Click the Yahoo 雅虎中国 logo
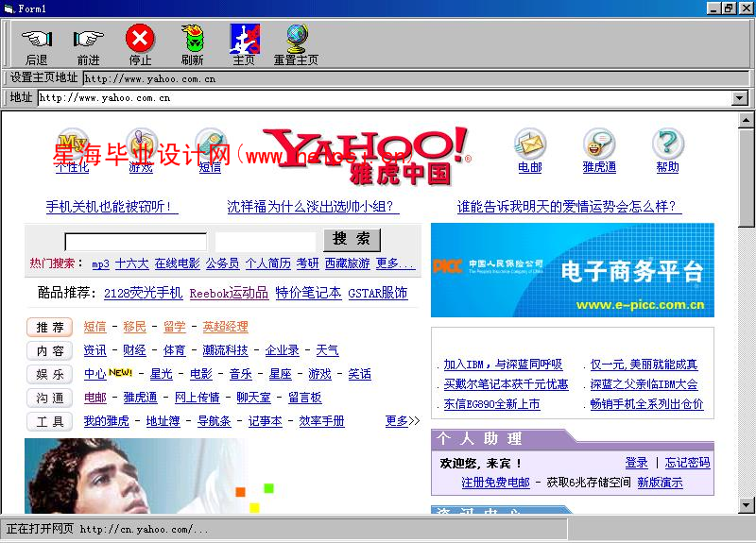This screenshot has width=756, height=543. (x=369, y=156)
